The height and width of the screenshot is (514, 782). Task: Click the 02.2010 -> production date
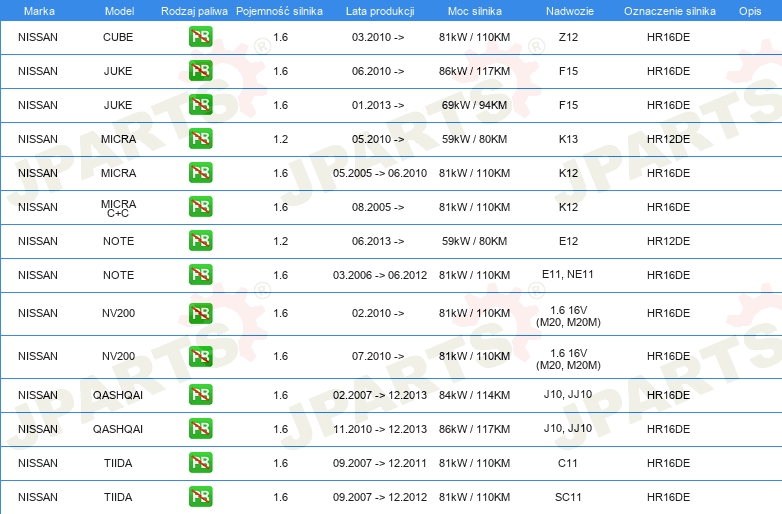(x=378, y=313)
